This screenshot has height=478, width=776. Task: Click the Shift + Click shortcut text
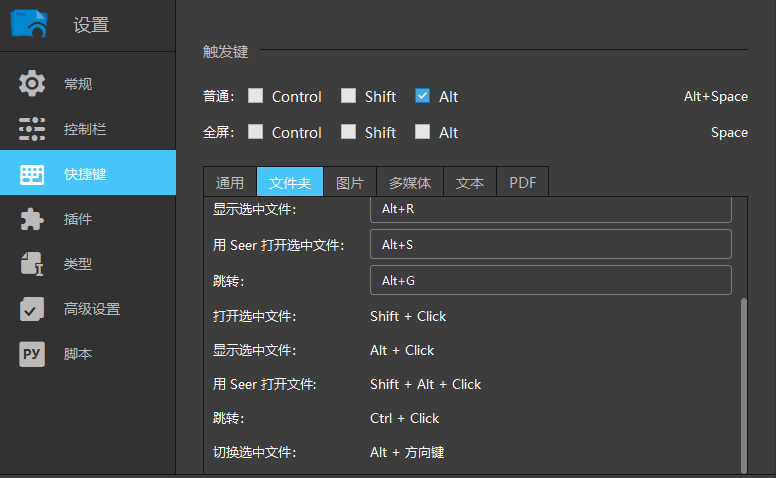pyautogui.click(x=408, y=316)
